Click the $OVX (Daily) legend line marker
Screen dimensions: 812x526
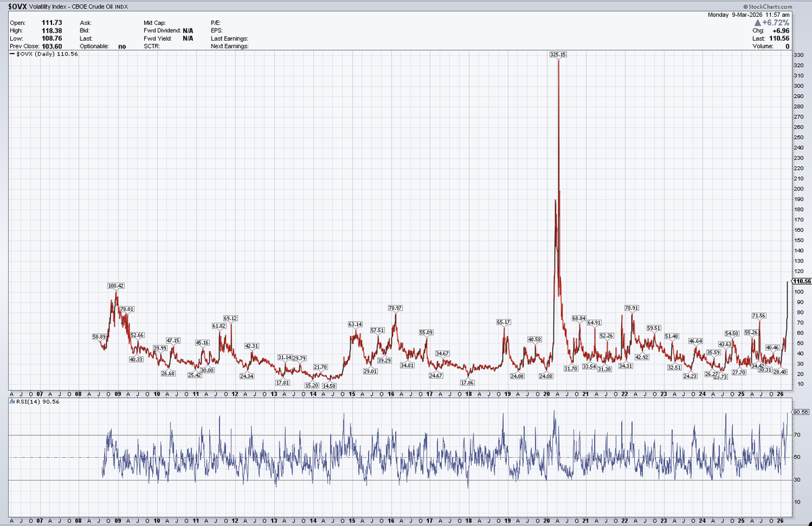(x=13, y=54)
